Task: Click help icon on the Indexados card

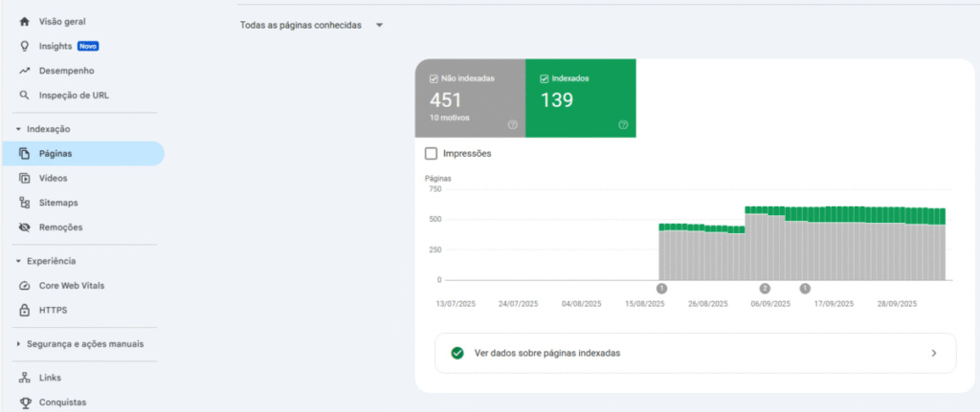Action: (623, 124)
